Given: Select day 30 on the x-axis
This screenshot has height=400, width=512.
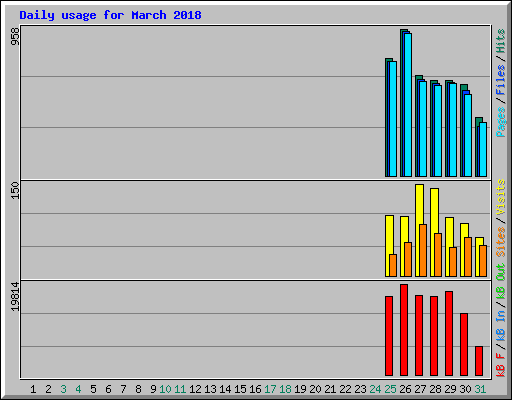Looking at the screenshot, I should coord(465,389).
